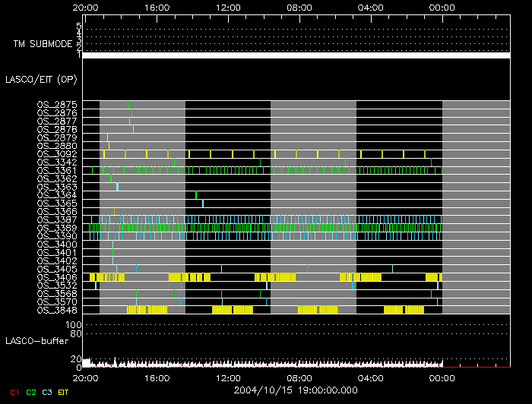Click the OS_3570 row label
This screenshot has width=532, height=404.
(57, 302)
